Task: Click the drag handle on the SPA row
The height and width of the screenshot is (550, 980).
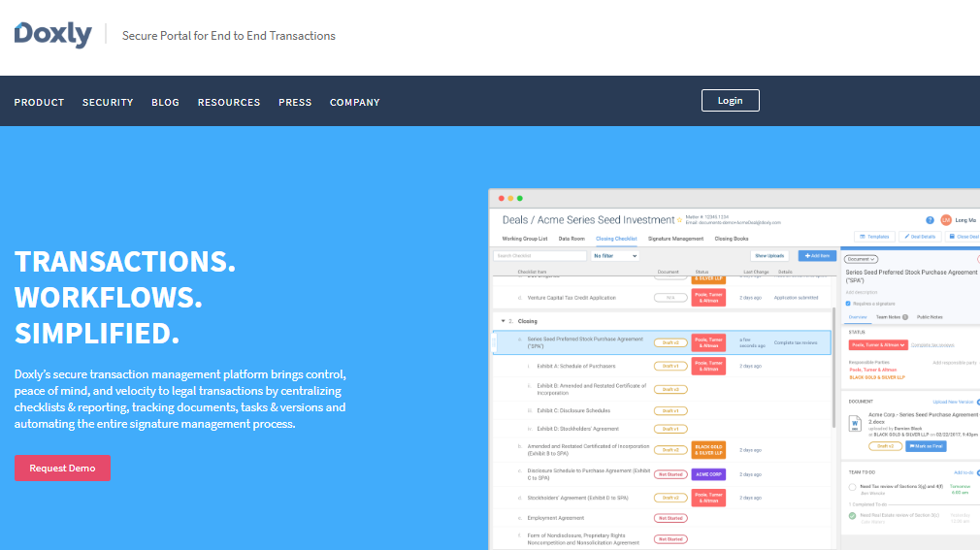Action: 495,342
